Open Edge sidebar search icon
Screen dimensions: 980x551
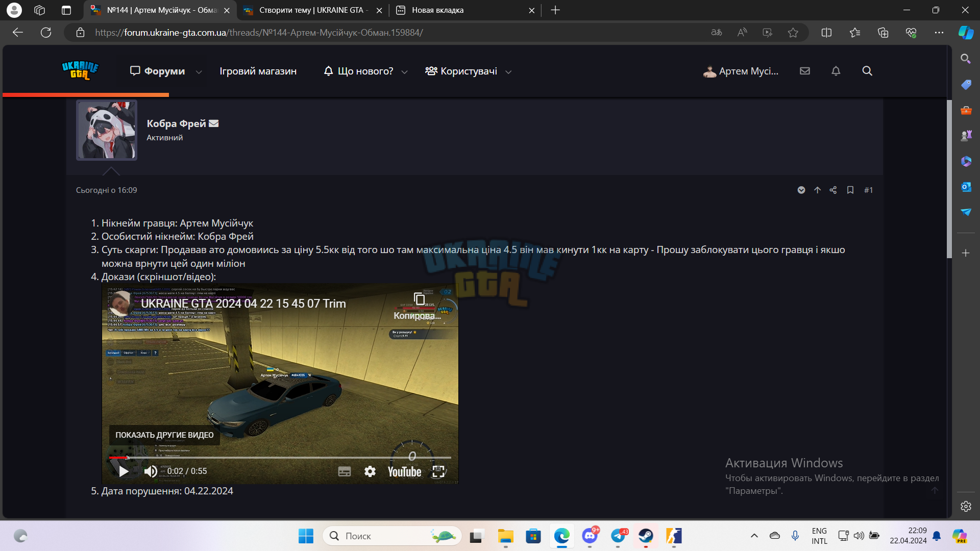tap(966, 59)
